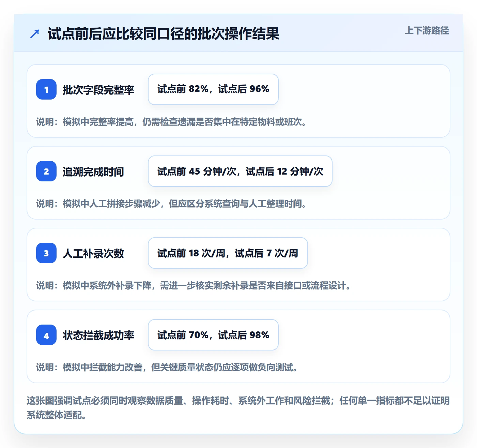Click the value box 试点前 82%，试点后 96%

coord(213,89)
